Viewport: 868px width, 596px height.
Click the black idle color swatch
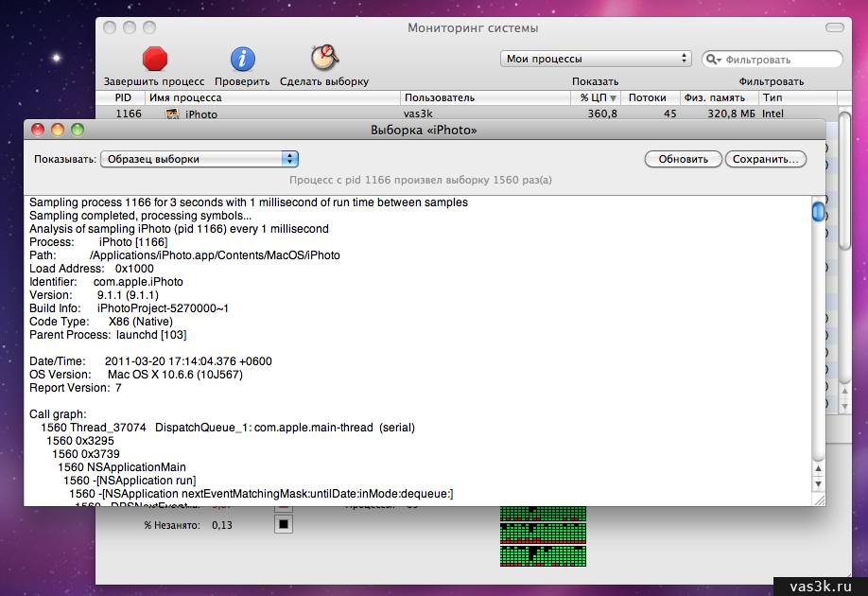point(283,525)
